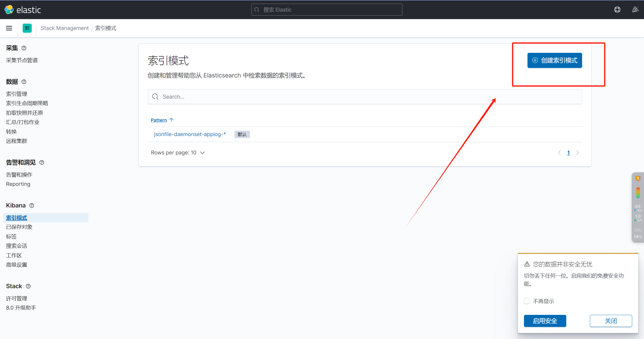
Task: Open 采集节点管道 in sidebar
Action: click(22, 60)
